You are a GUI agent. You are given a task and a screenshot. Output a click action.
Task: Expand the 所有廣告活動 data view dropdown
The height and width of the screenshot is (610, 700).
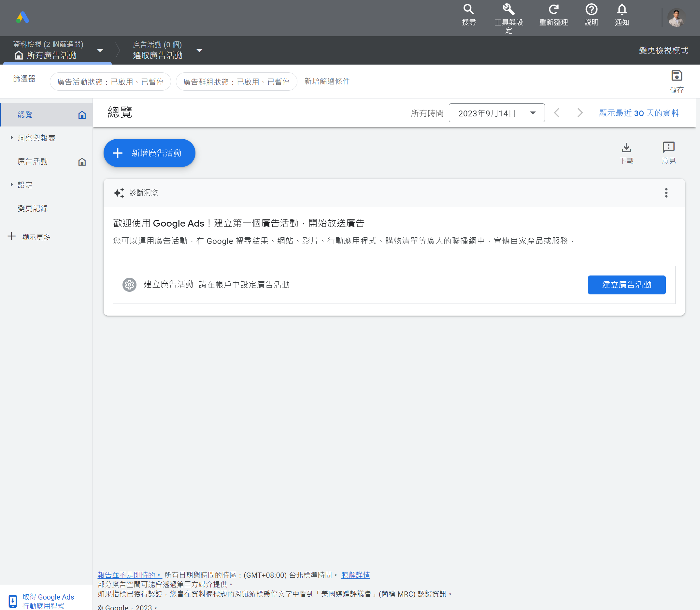[100, 51]
